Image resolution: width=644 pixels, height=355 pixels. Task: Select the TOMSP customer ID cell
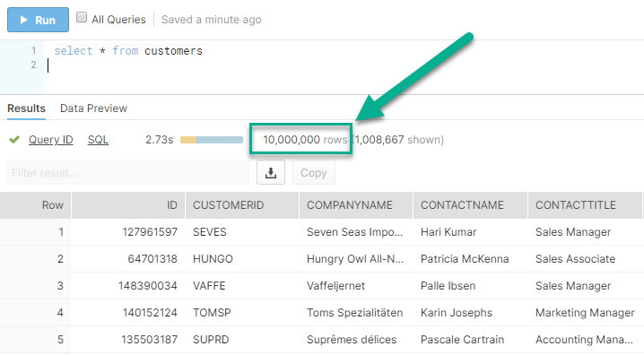tap(242, 313)
